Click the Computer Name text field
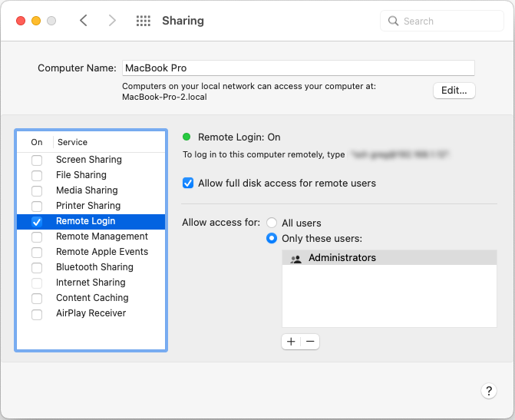515x420 pixels. click(298, 68)
